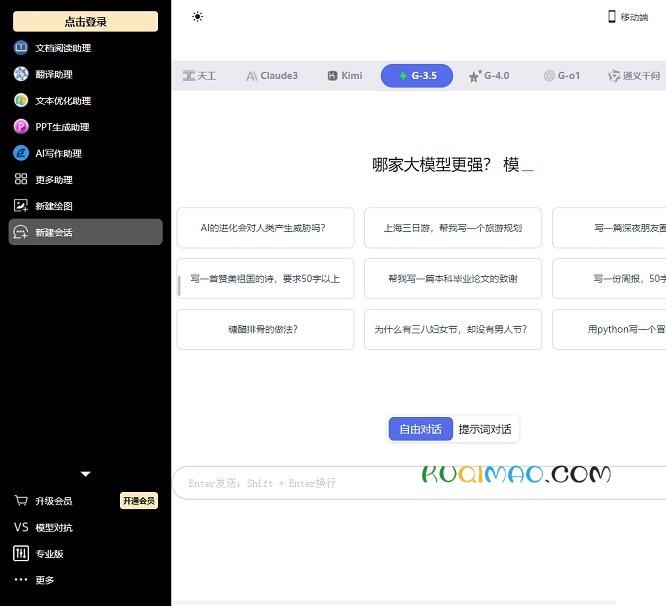The height and width of the screenshot is (606, 666).
Task: Choose prompt 上海三日游 旅游规划
Action: pos(453,228)
